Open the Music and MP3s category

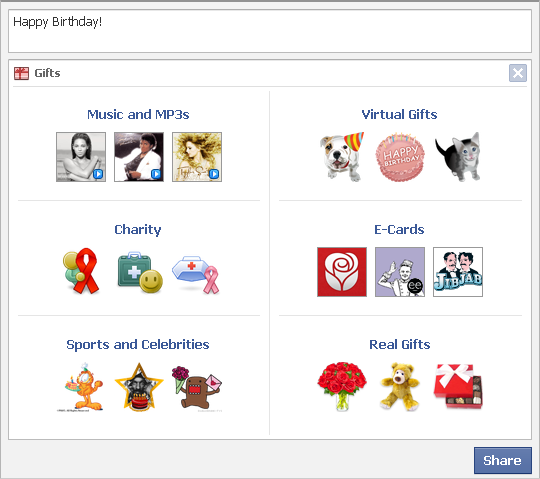click(138, 114)
